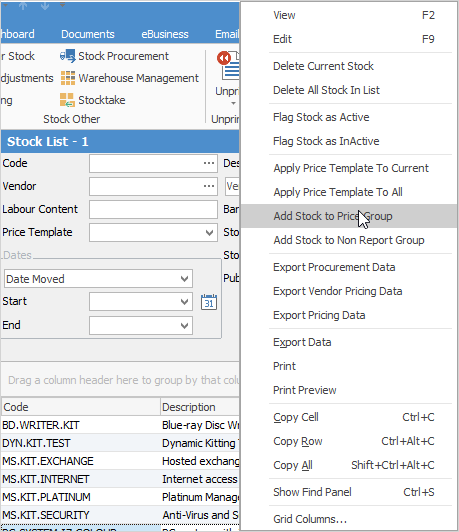Screen dimensions: 459x532
Task: Select Export Vendor Pricing Data
Action: [x=349, y=291]
